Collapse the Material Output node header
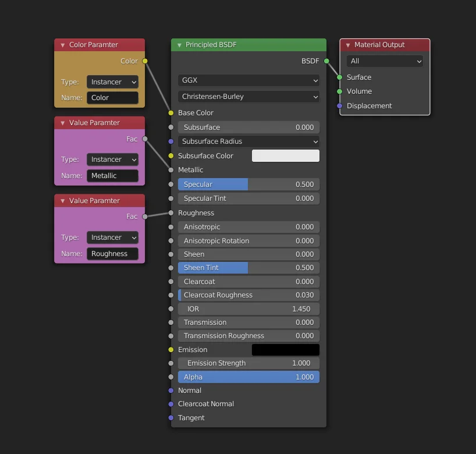Image resolution: width=476 pixels, height=454 pixels. click(348, 45)
